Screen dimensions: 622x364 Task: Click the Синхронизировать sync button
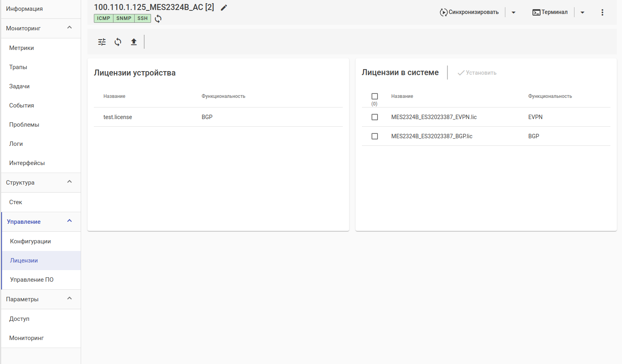click(469, 12)
